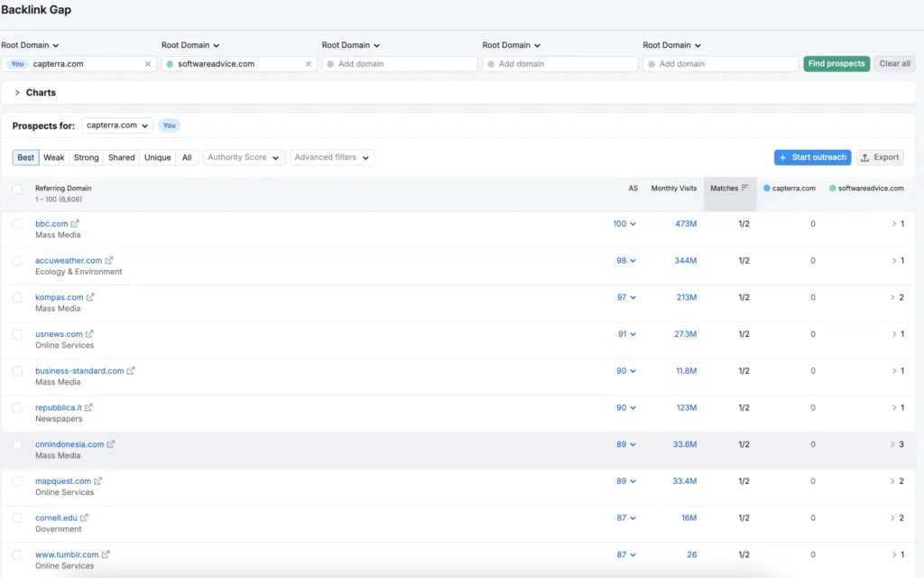The width and height of the screenshot is (924, 578).
Task: Click the Find prospects button
Action: [x=836, y=64]
